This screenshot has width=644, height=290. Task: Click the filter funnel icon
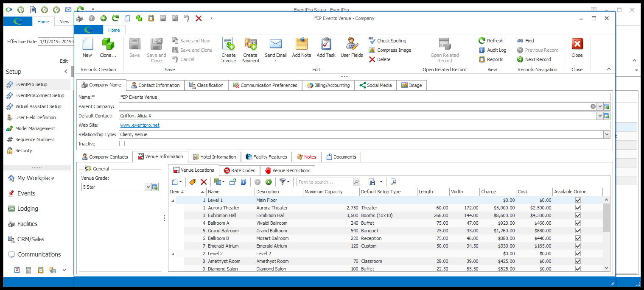pyautogui.click(x=282, y=182)
